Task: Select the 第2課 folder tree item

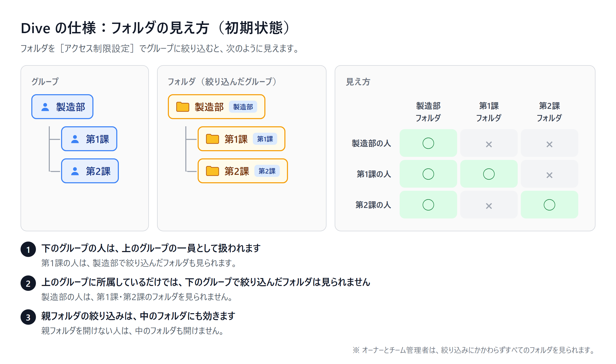Action: tap(243, 171)
